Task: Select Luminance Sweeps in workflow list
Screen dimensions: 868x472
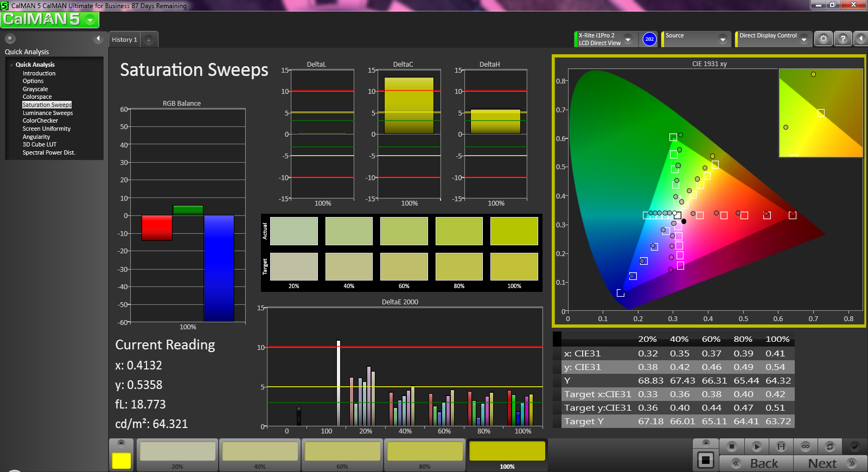Action: [x=48, y=113]
